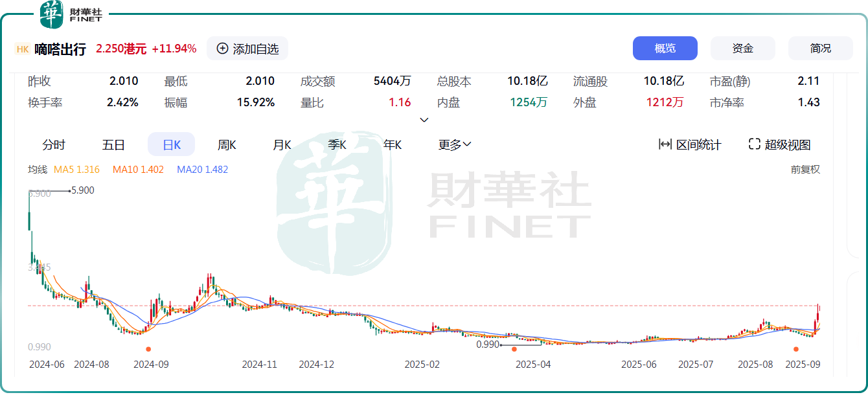868x406 pixels.
Task: Click the 外盘 value 1212万
Action: coord(665,102)
